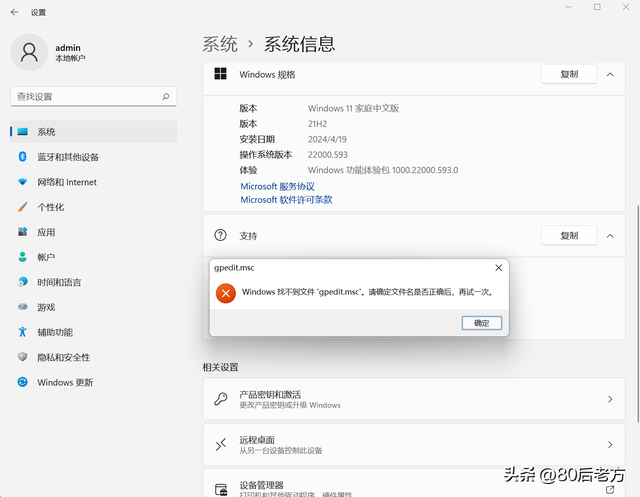Collapse the Windows 规格 section chevron
The height and width of the screenshot is (497, 640).
(x=610, y=74)
